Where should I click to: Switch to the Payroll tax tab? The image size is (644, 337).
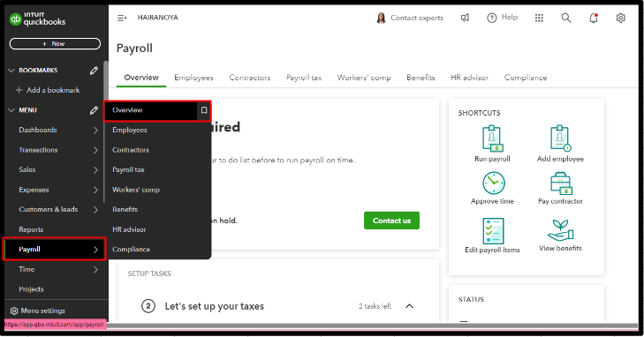[304, 78]
